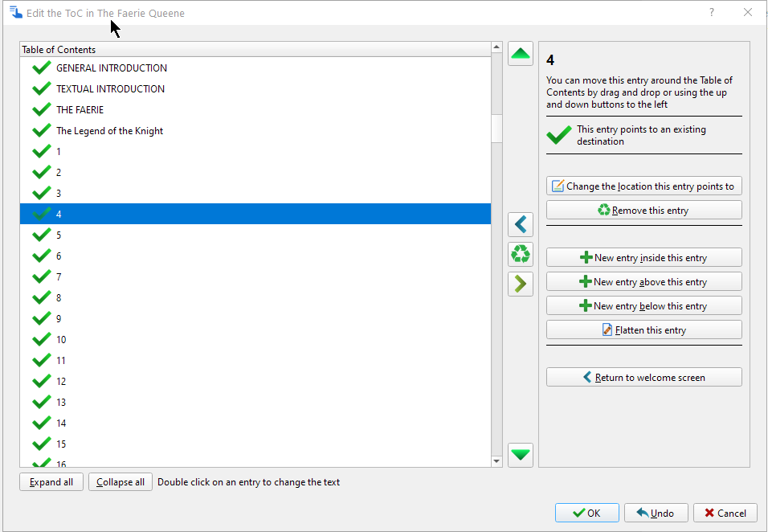Select The Legend of the Knight entry
This screenshot has height=532, width=768.
(255, 131)
